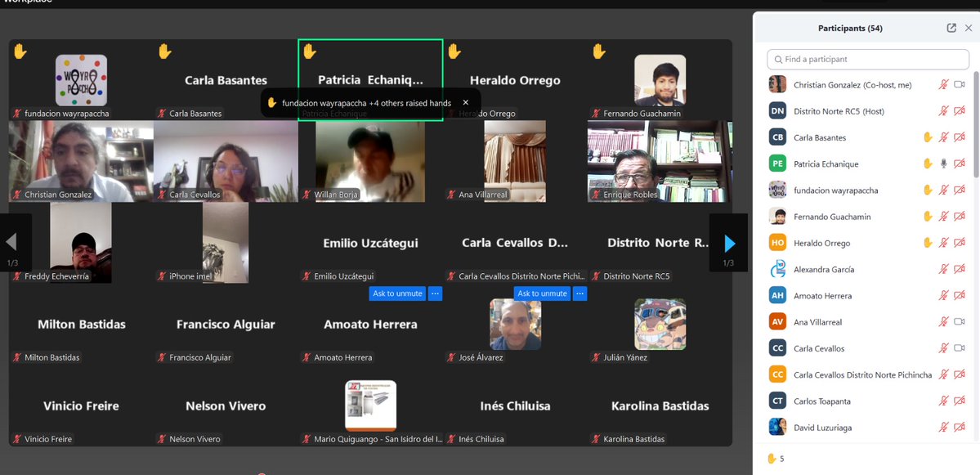Select Freddy Echeverría's video tile
Screen dimensions: 980x475
81,243
